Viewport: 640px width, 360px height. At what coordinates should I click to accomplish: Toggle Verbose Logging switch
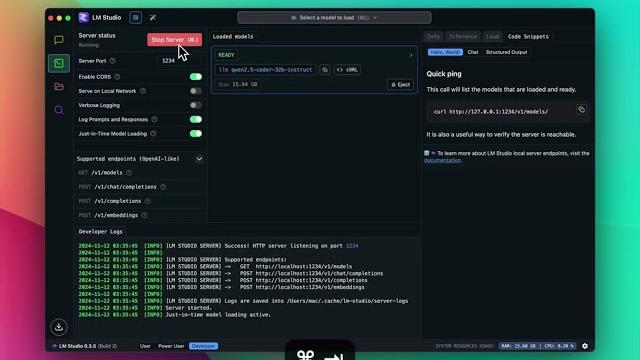[x=196, y=105]
